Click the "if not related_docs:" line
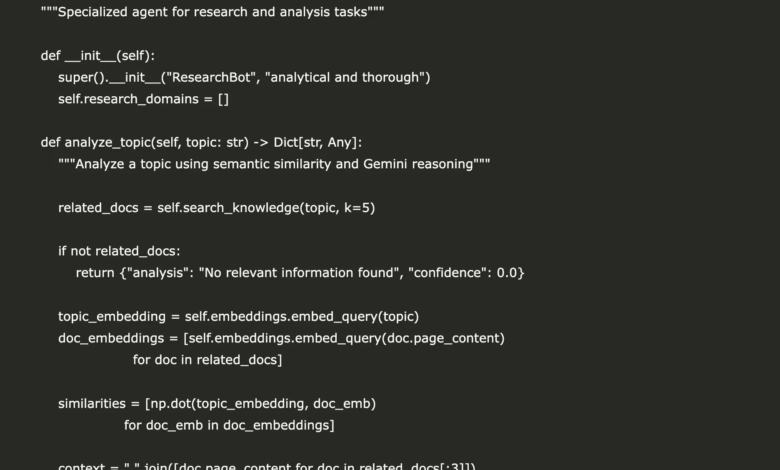 tap(120, 251)
